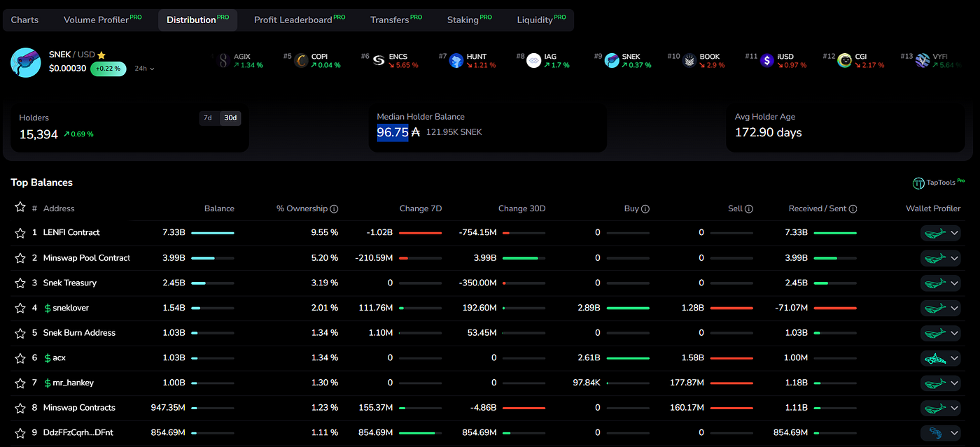
Task: Go to the Transfers tab
Action: click(395, 20)
